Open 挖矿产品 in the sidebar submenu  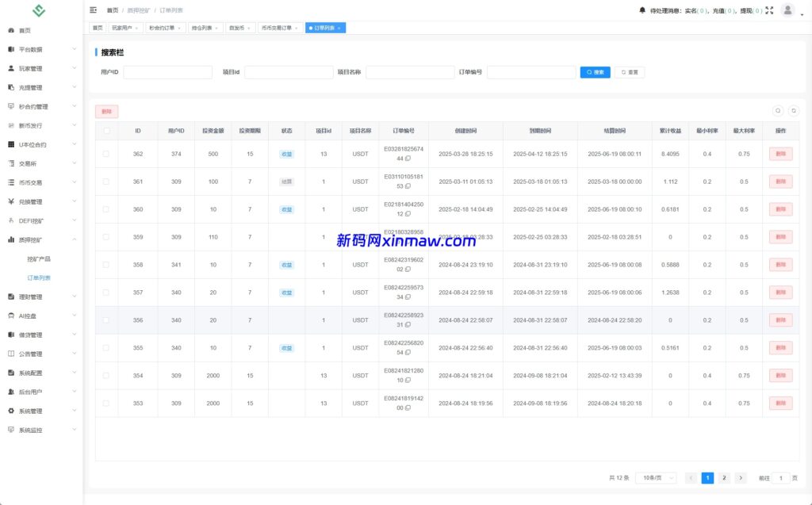[39, 259]
